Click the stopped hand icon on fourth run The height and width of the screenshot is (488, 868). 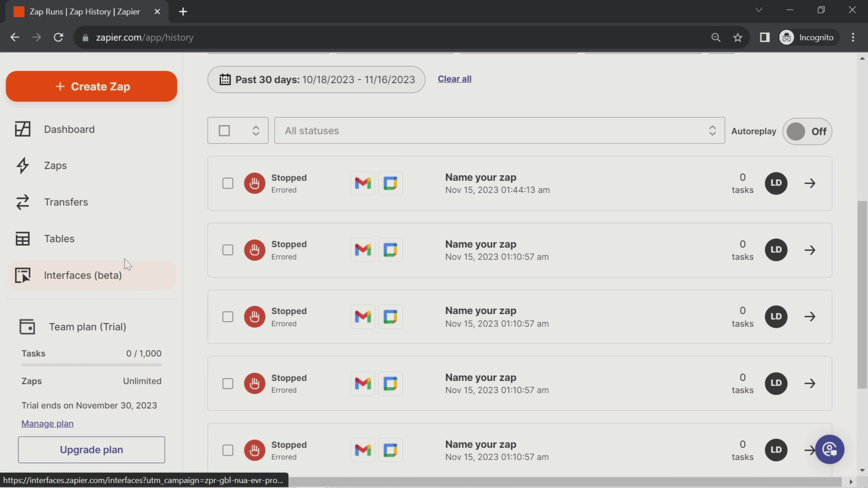[x=255, y=383]
